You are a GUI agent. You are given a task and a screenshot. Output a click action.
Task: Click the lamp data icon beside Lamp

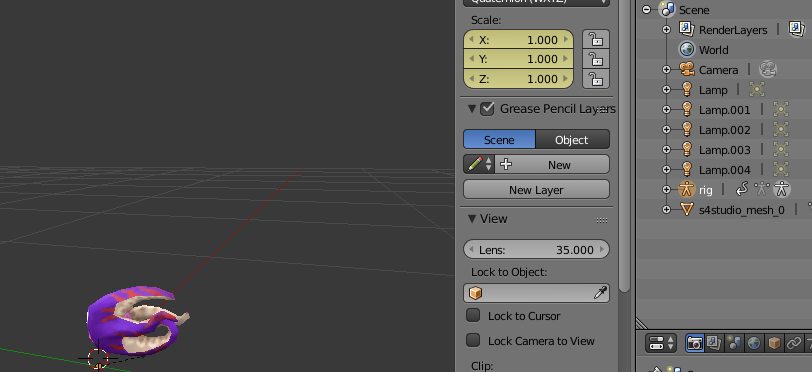click(x=757, y=90)
